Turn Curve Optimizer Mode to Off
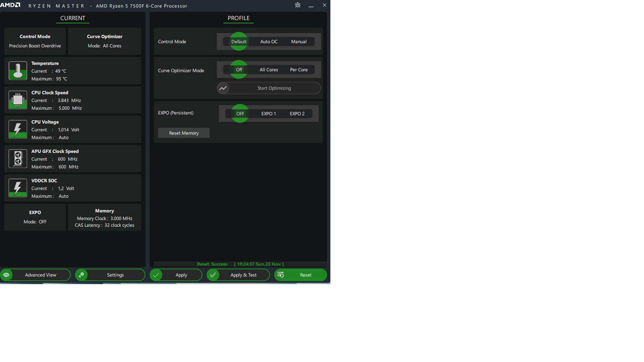Image resolution: width=644 pixels, height=362 pixels. (x=239, y=70)
